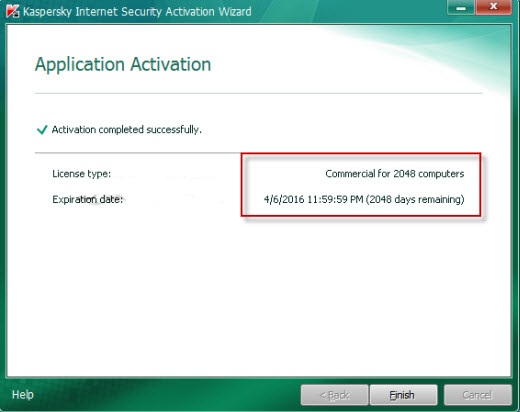Click the green activation success checkmark
The width and height of the screenshot is (520, 412).
42,129
